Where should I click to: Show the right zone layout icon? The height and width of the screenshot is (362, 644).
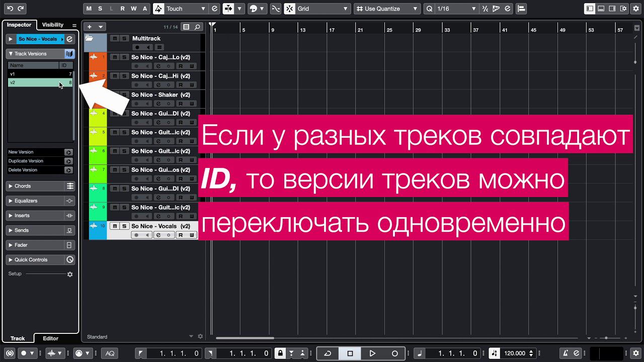[612, 9]
